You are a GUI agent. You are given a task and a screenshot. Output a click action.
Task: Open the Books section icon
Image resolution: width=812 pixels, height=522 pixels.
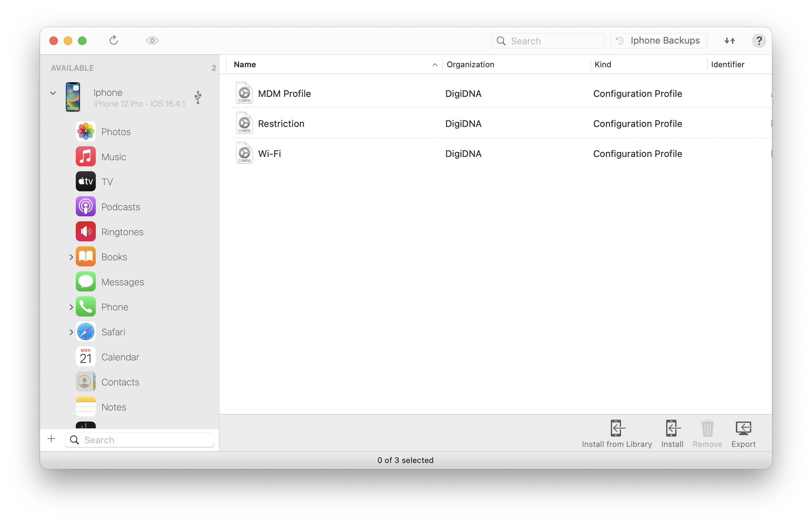pos(86,257)
